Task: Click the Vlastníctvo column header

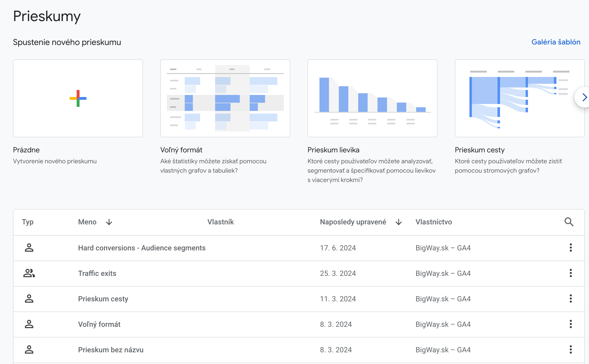Action: [x=434, y=222]
